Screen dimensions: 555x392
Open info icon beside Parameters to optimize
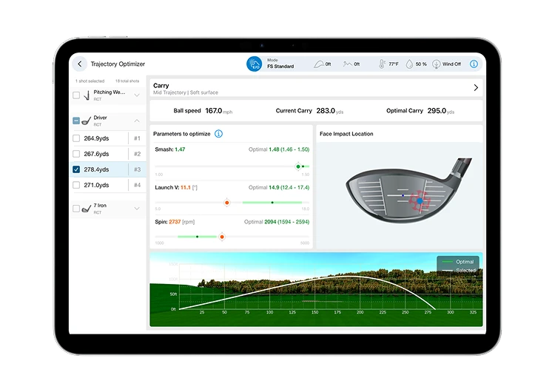(219, 134)
